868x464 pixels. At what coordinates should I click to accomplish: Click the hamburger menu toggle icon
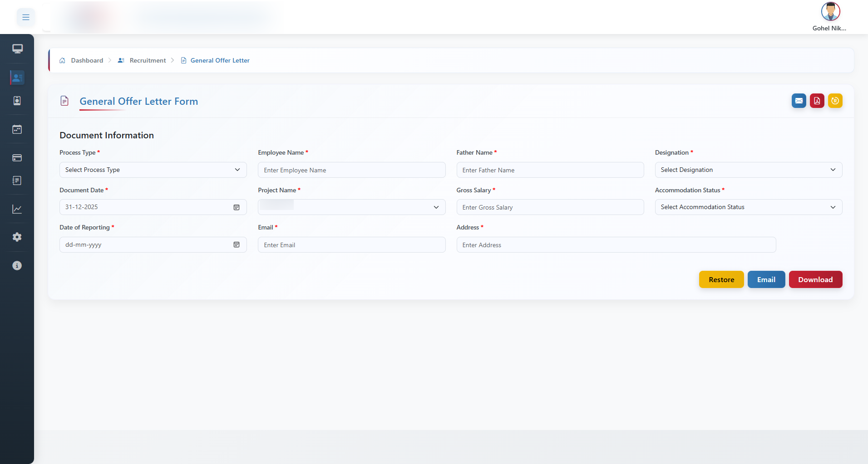click(x=26, y=17)
